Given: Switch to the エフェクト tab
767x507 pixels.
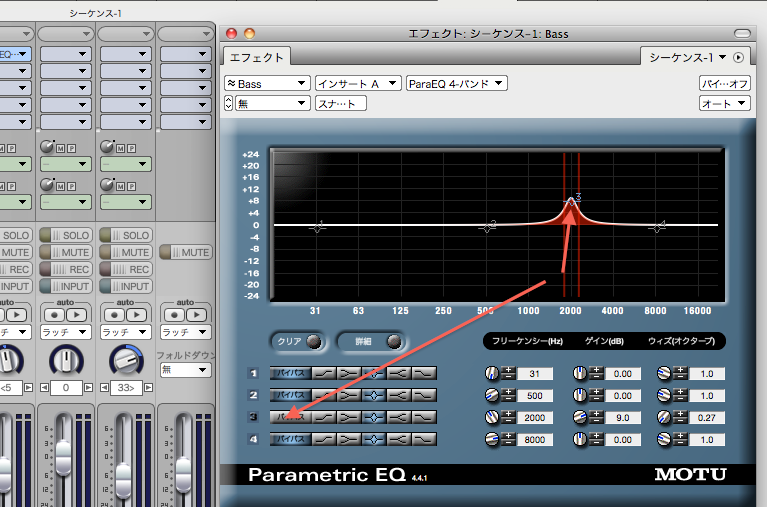Looking at the screenshot, I should (x=256, y=57).
